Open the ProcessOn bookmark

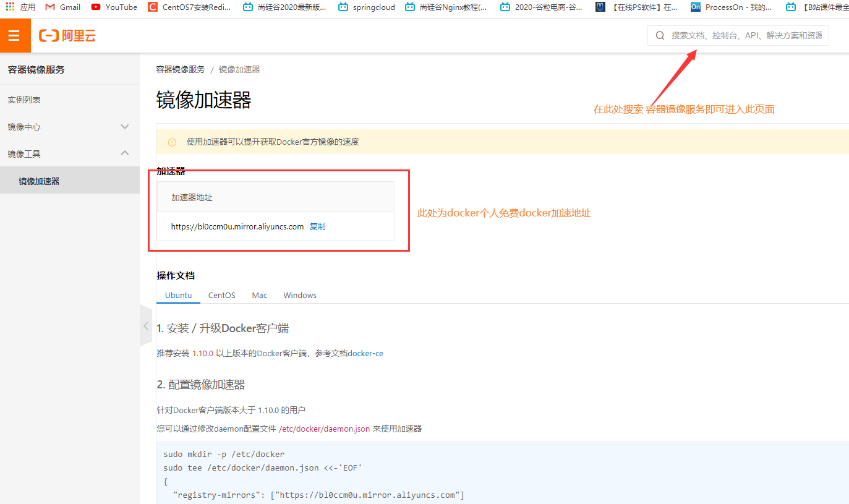point(732,7)
